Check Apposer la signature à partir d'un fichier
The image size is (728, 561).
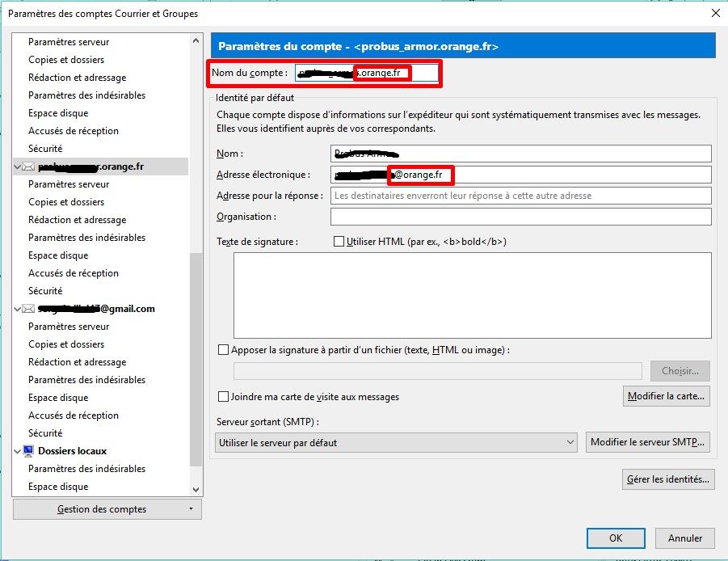coord(223,349)
